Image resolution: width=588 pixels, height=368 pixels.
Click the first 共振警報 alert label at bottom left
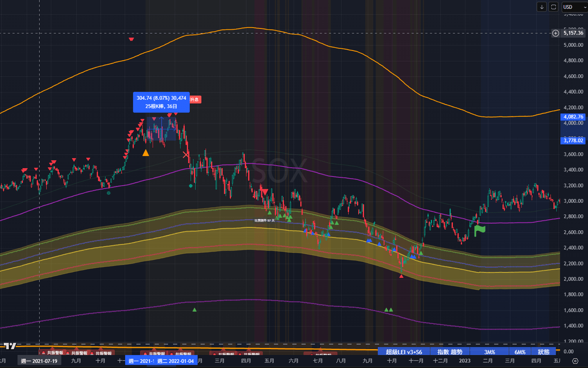point(51,353)
